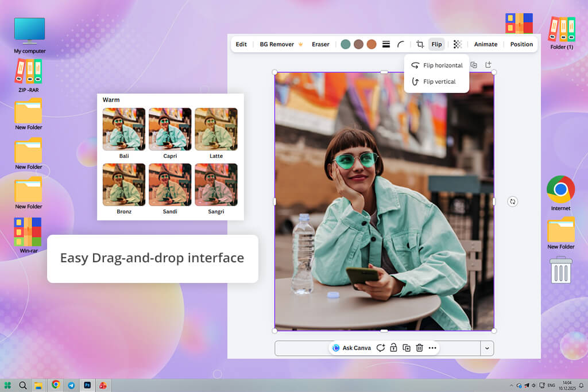The height and width of the screenshot is (392, 588).
Task: Click the rotate handle beside the photo
Action: click(512, 201)
